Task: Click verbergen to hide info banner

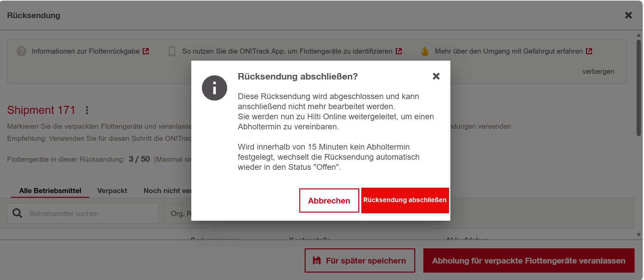Action: pyautogui.click(x=598, y=71)
